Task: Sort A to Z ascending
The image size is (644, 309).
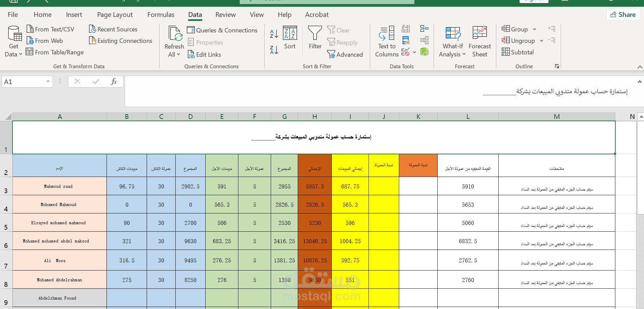Action: [274, 34]
